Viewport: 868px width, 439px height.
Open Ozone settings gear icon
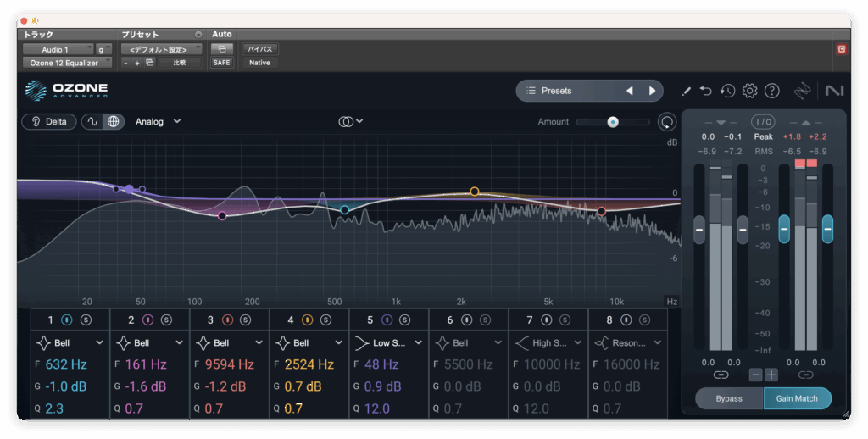(x=749, y=91)
